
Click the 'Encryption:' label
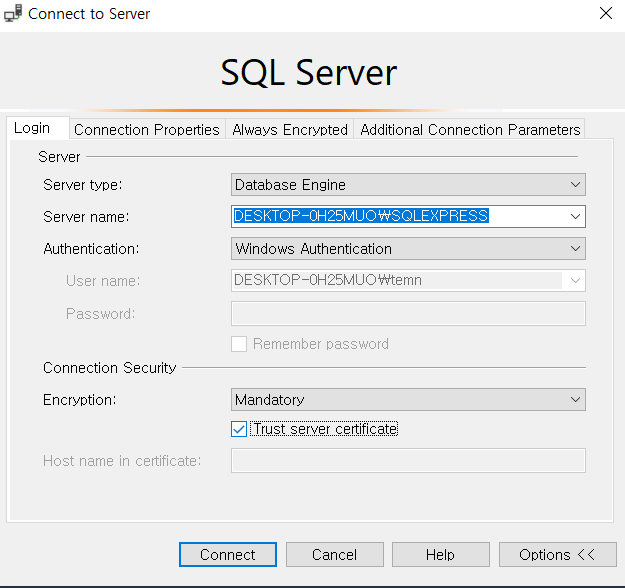click(79, 400)
